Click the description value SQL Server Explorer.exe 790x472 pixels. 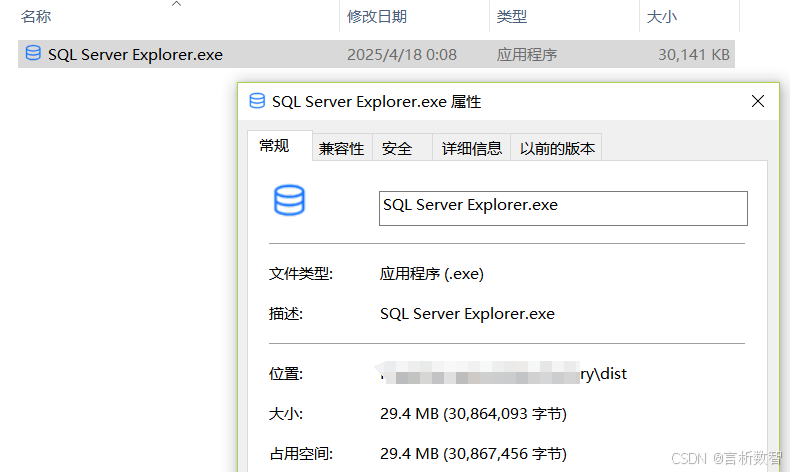pyautogui.click(x=467, y=314)
